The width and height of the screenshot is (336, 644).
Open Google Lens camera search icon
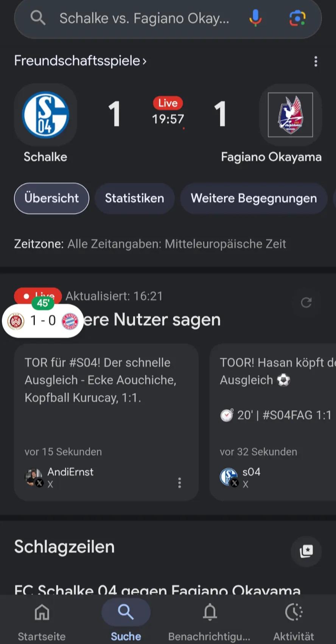pos(297,18)
